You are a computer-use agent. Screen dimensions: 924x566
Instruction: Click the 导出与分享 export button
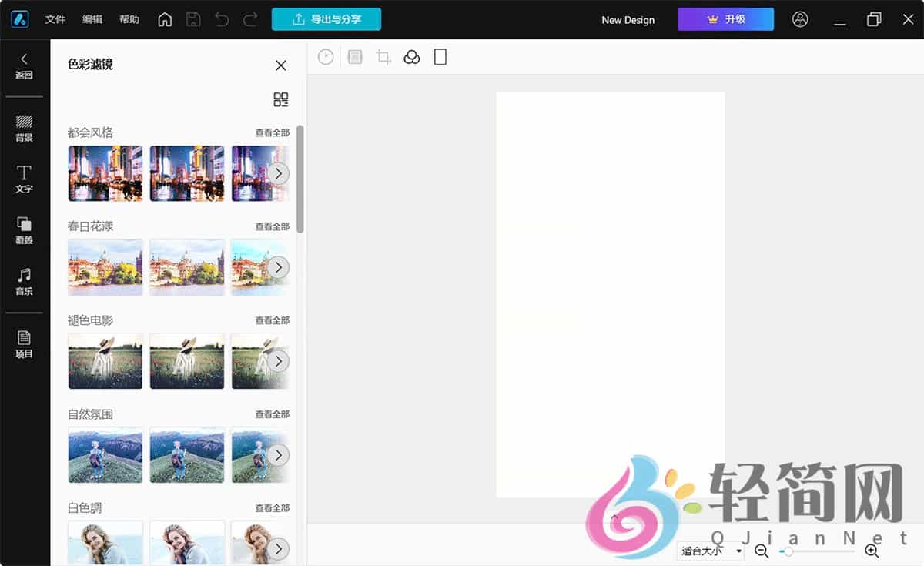click(326, 19)
